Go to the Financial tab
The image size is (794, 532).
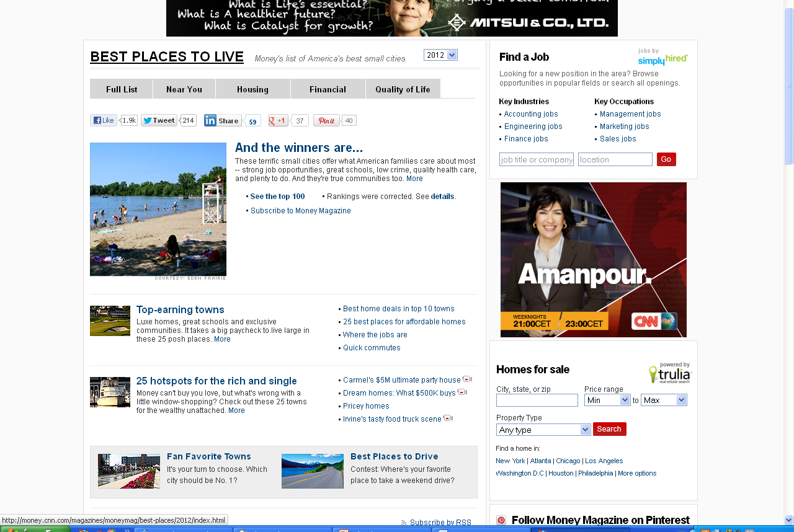point(328,89)
